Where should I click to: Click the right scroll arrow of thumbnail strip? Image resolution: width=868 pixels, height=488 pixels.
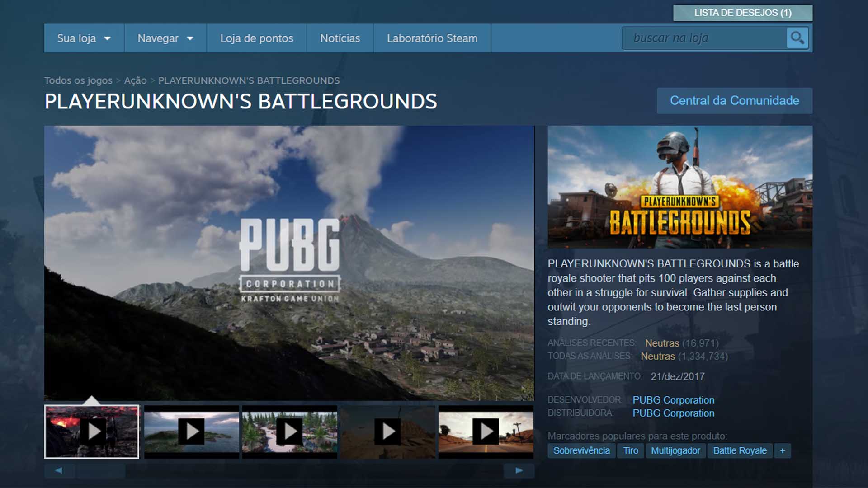point(519,470)
